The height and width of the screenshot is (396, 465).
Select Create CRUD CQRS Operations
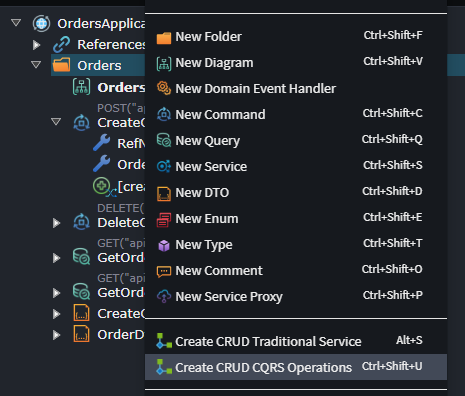click(296, 367)
